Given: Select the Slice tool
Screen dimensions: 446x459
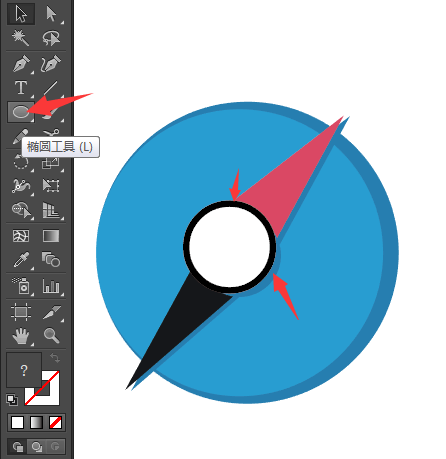Looking at the screenshot, I should [x=51, y=312].
